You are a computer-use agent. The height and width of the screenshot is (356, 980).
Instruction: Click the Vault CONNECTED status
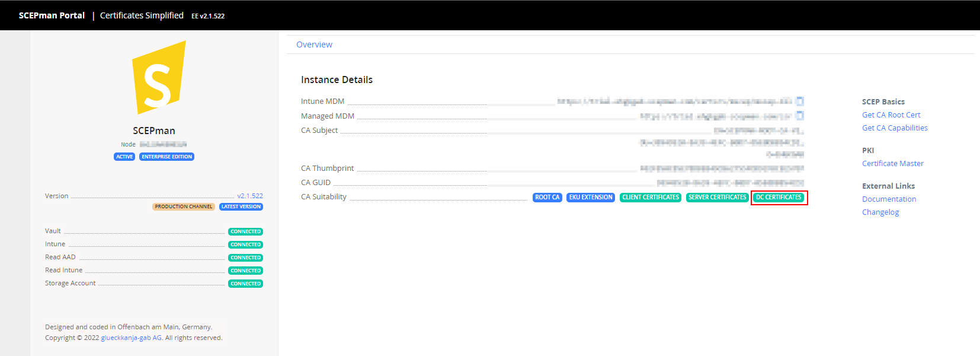pyautogui.click(x=245, y=231)
